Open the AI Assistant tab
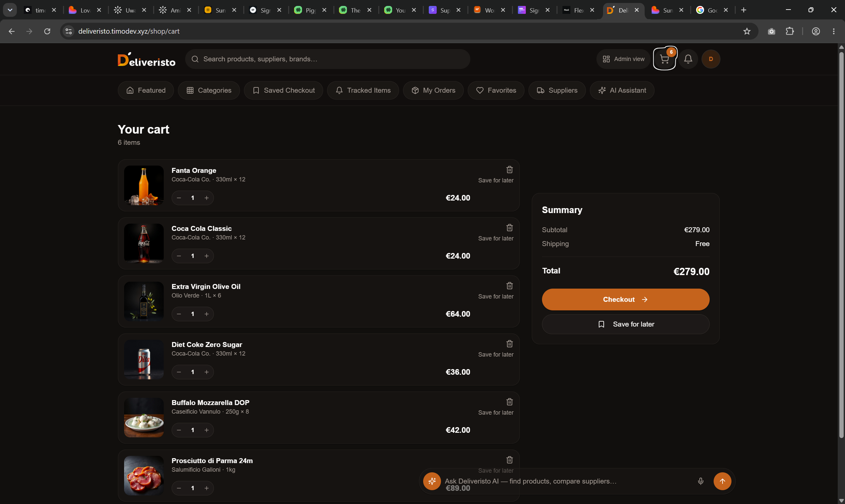Screen dimensions: 845x504 (x=622, y=90)
